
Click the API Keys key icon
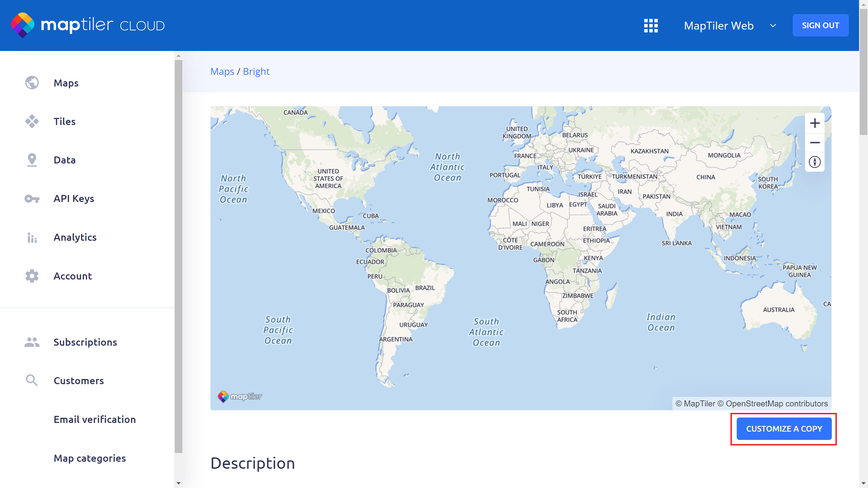pos(32,199)
